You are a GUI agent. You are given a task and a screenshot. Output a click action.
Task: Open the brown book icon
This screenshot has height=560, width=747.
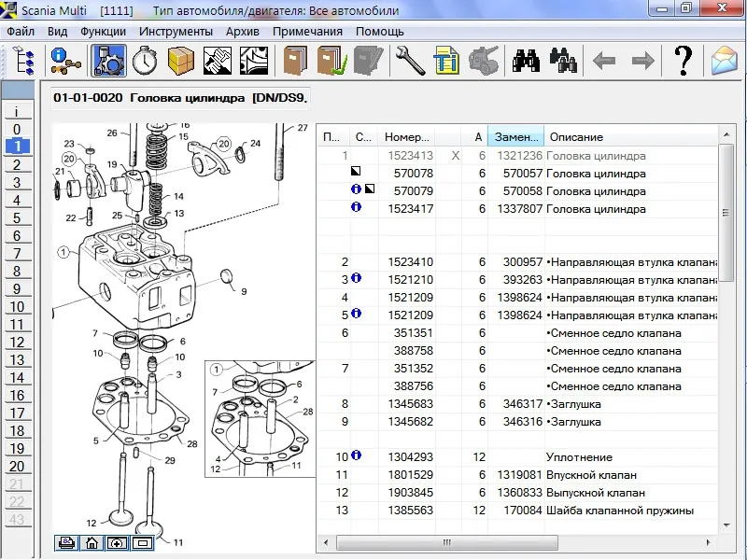tap(295, 61)
